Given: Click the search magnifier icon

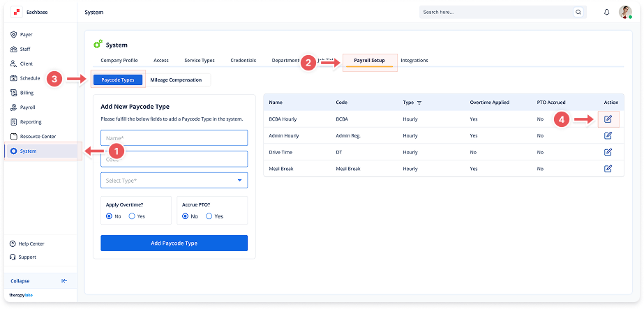Looking at the screenshot, I should pyautogui.click(x=578, y=13).
